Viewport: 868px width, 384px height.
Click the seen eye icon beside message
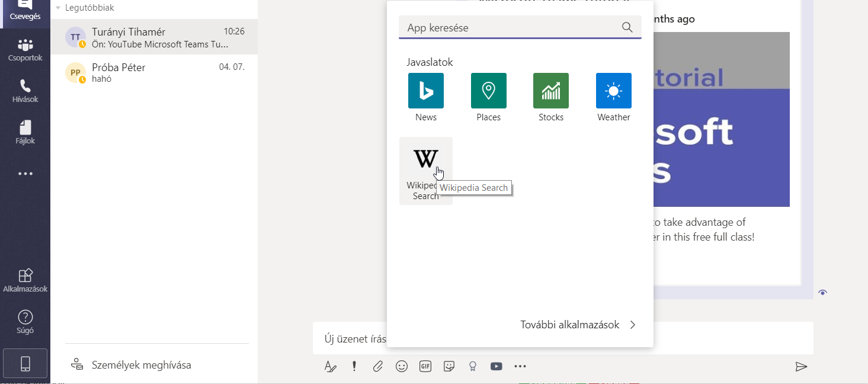[822, 293]
